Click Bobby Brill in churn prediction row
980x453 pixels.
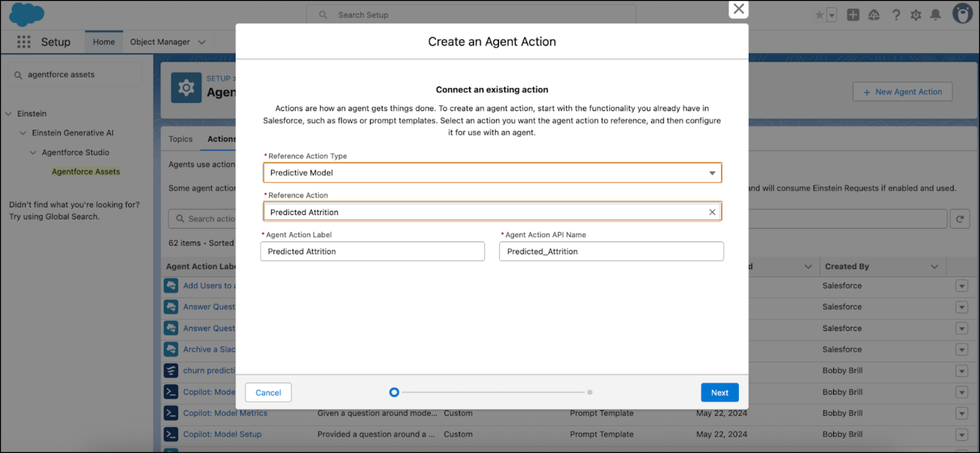(842, 371)
